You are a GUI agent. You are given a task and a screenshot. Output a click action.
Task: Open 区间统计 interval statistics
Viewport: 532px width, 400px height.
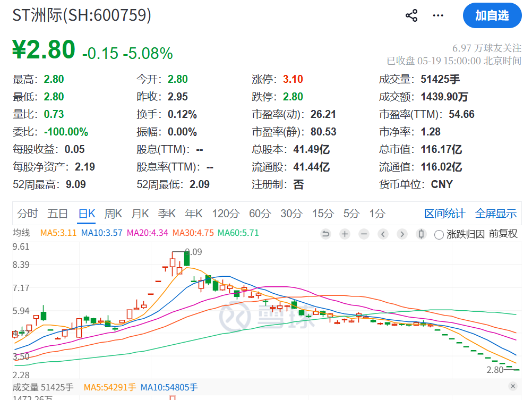[444, 214]
